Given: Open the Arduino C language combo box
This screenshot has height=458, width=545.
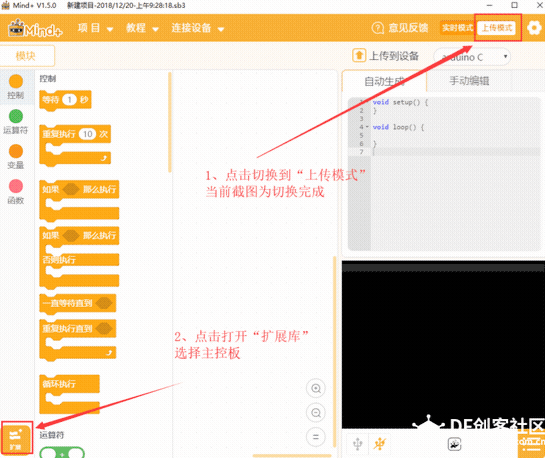Looking at the screenshot, I should (472, 57).
